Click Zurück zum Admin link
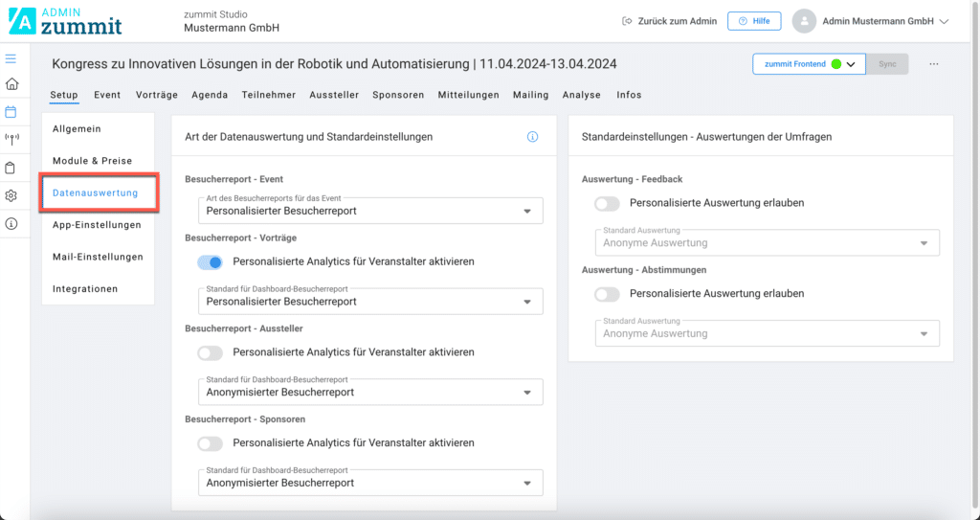This screenshot has height=520, width=980. coord(669,21)
